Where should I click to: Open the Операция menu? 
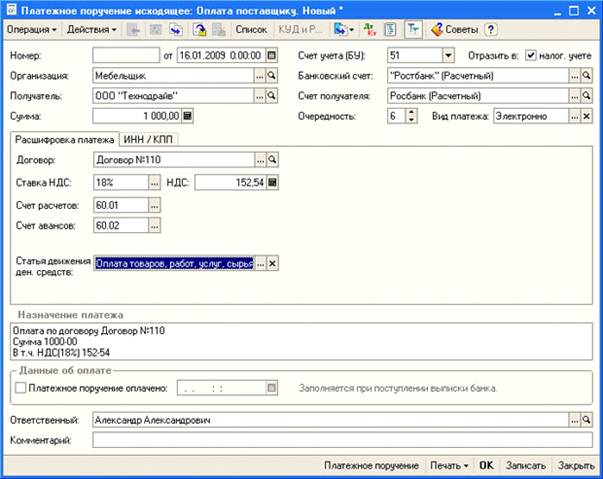pyautogui.click(x=32, y=30)
